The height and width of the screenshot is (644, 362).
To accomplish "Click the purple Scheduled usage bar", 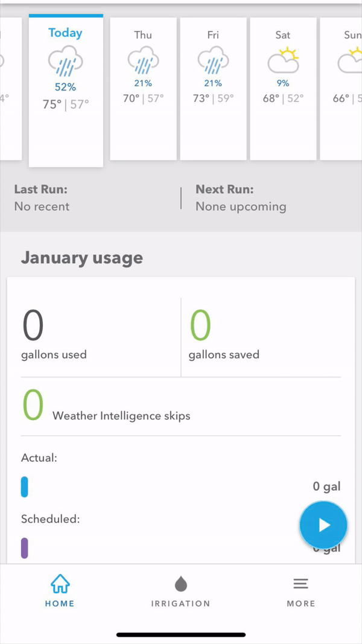I will click(x=25, y=547).
